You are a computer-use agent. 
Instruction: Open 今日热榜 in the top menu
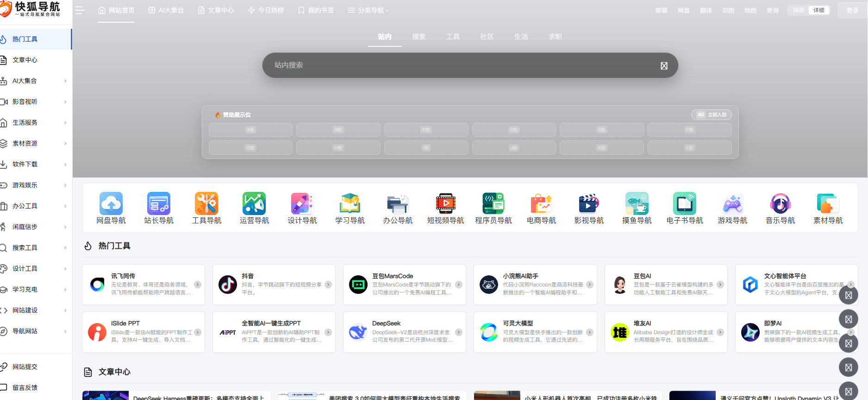(266, 10)
